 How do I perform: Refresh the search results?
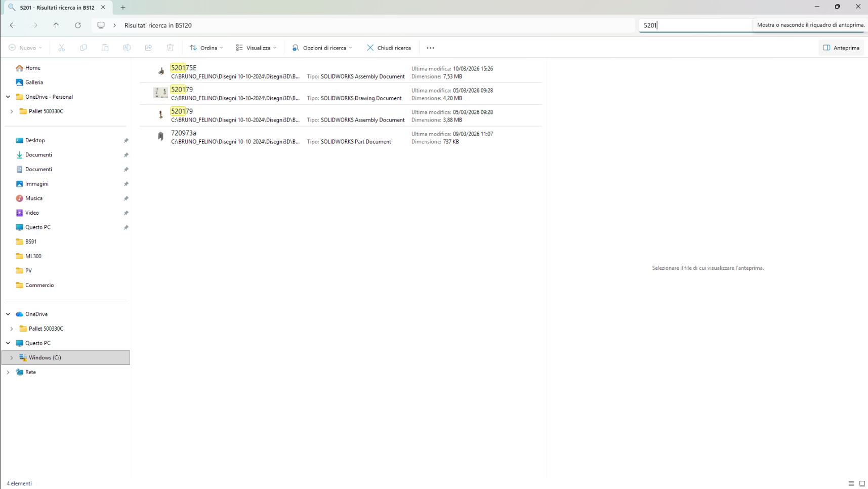coord(78,25)
